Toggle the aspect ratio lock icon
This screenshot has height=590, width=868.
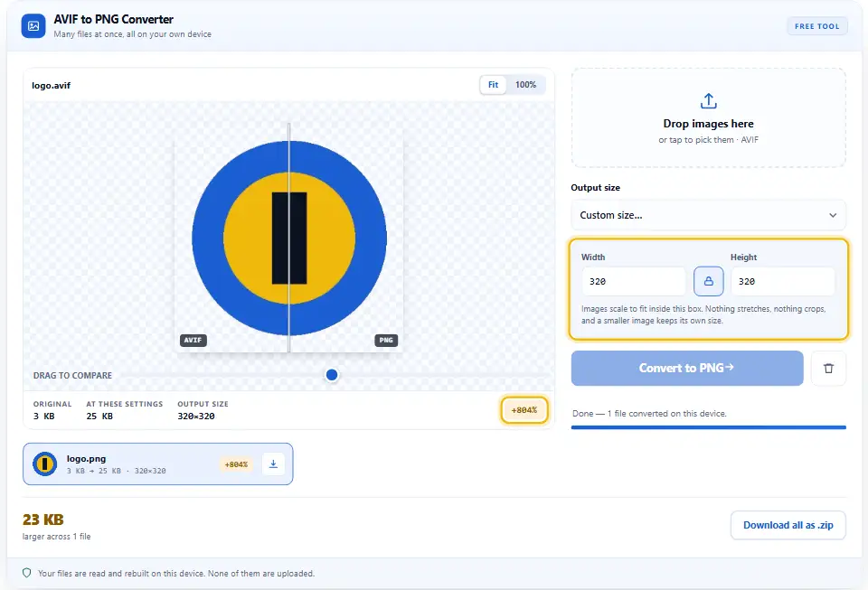pyautogui.click(x=708, y=282)
